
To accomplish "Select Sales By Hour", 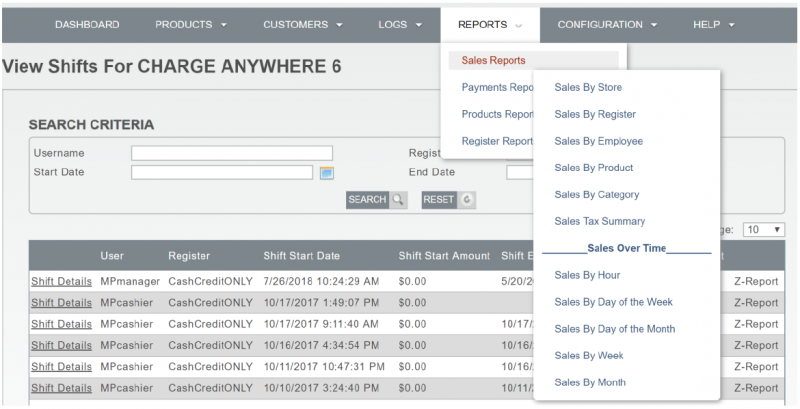I will tap(587, 275).
